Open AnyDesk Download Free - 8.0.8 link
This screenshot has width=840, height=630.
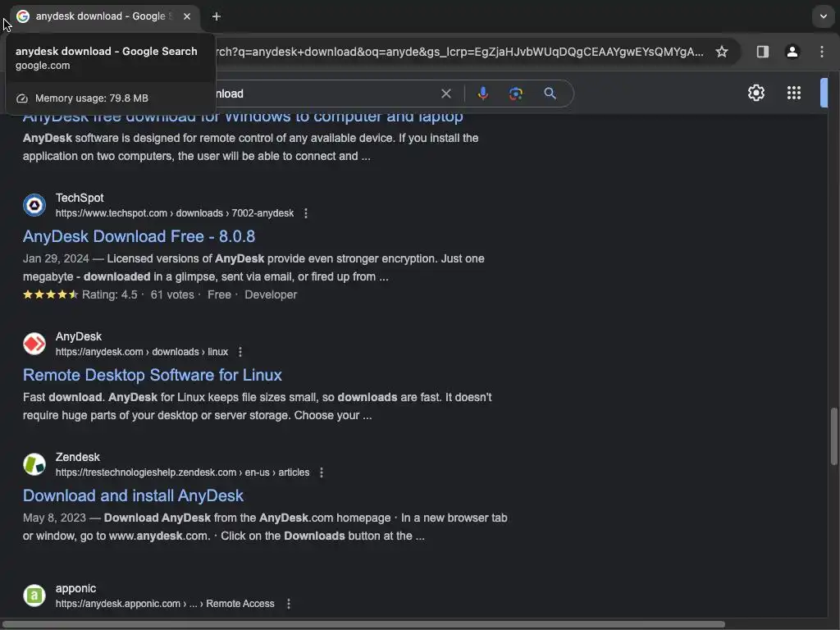(x=139, y=236)
